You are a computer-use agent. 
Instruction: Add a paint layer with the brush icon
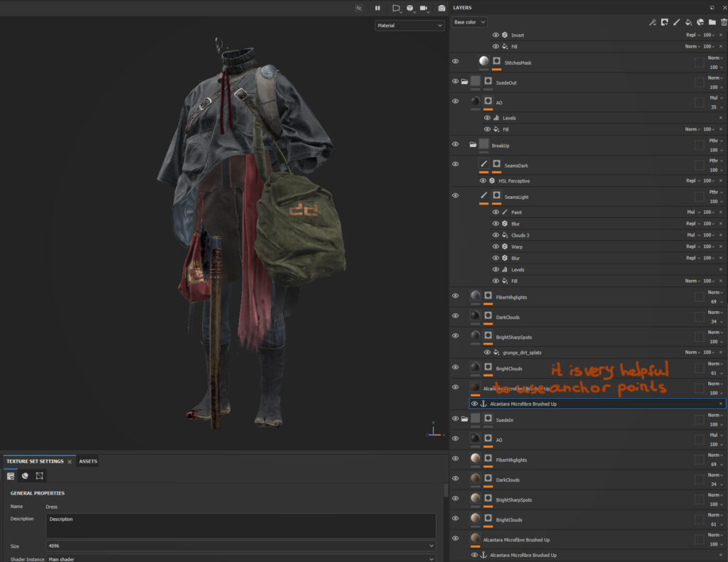pyautogui.click(x=676, y=22)
